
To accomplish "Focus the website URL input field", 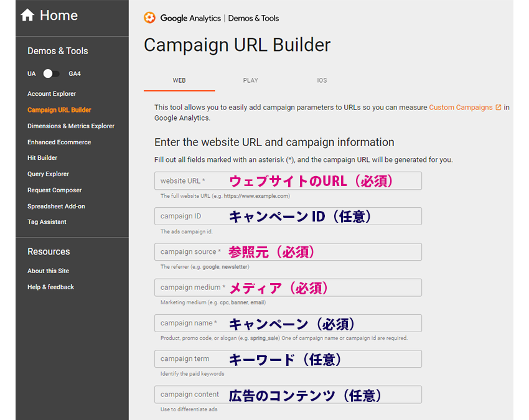I will click(x=288, y=181).
